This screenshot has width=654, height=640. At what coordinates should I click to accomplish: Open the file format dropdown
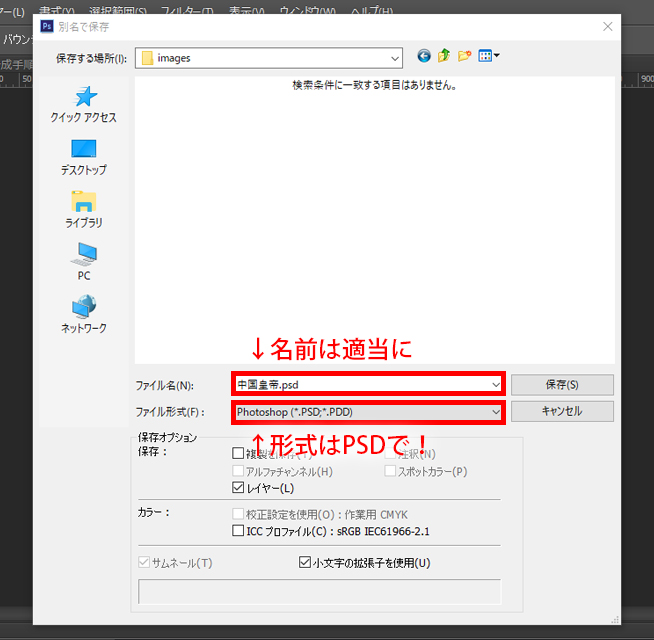pyautogui.click(x=496, y=412)
